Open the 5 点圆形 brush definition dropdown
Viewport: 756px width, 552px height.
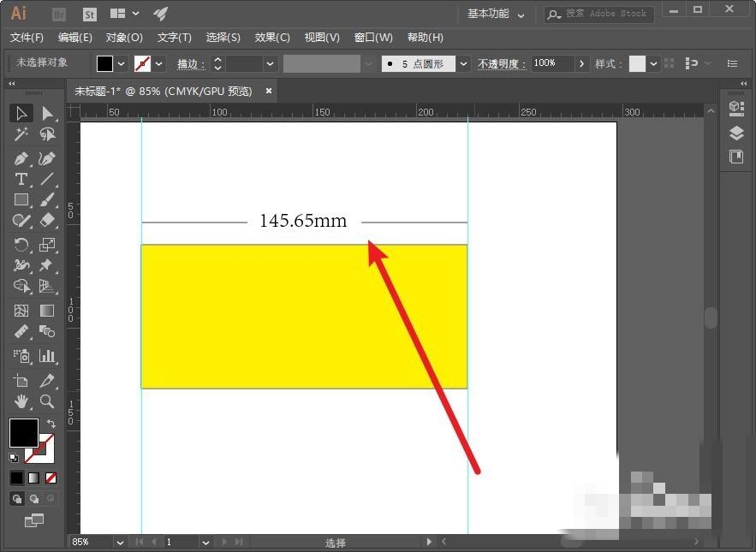point(463,63)
